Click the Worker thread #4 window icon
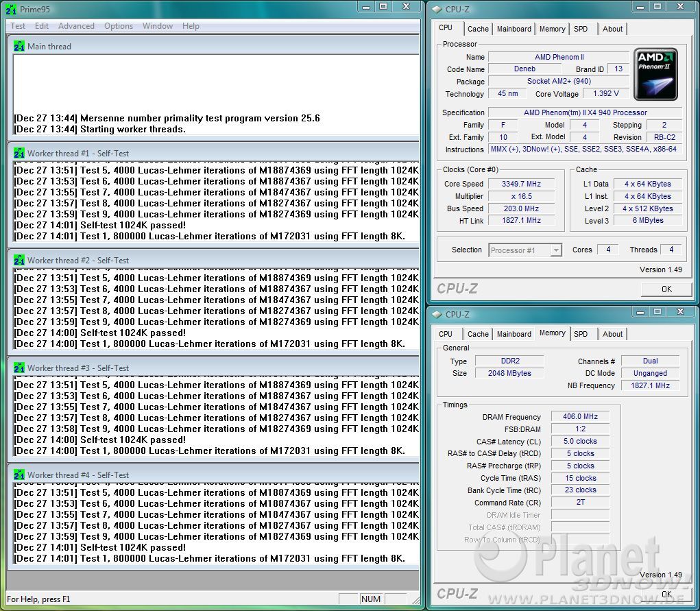The width and height of the screenshot is (700, 611). coord(19,475)
